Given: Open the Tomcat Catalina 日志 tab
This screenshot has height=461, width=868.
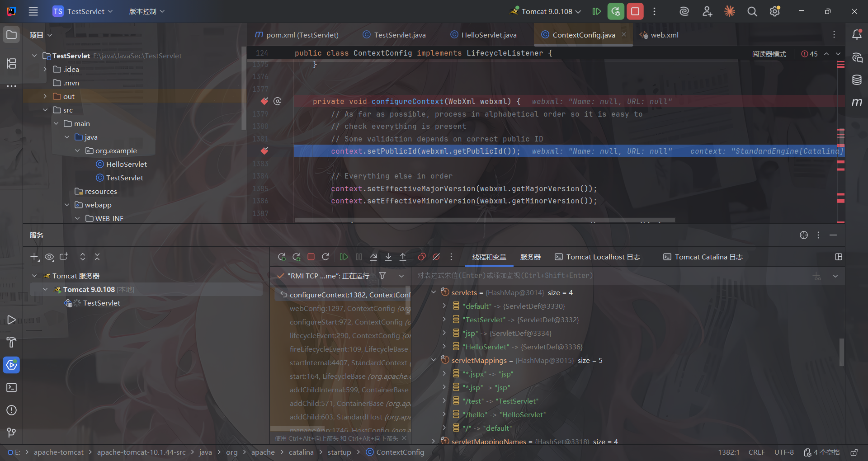Looking at the screenshot, I should [x=703, y=257].
